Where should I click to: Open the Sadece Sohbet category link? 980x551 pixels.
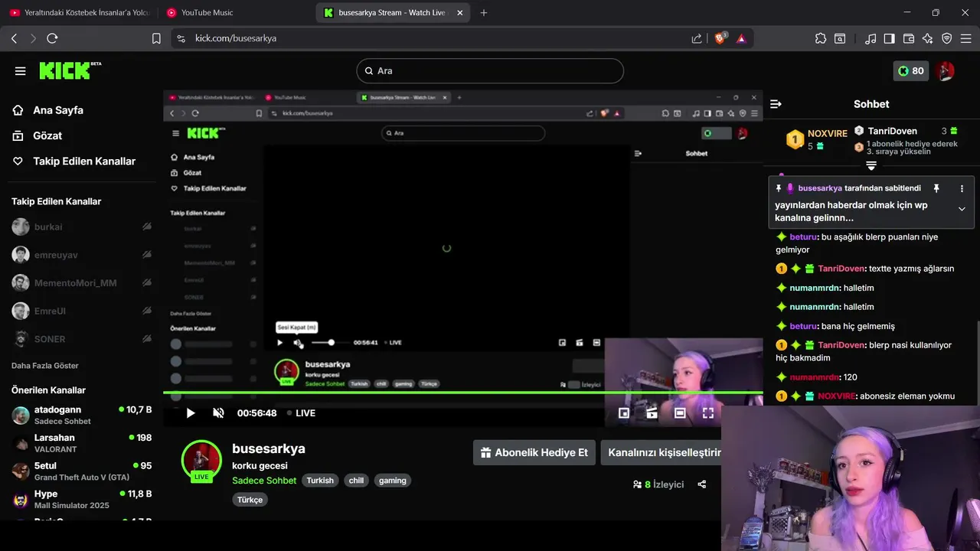[x=264, y=481]
